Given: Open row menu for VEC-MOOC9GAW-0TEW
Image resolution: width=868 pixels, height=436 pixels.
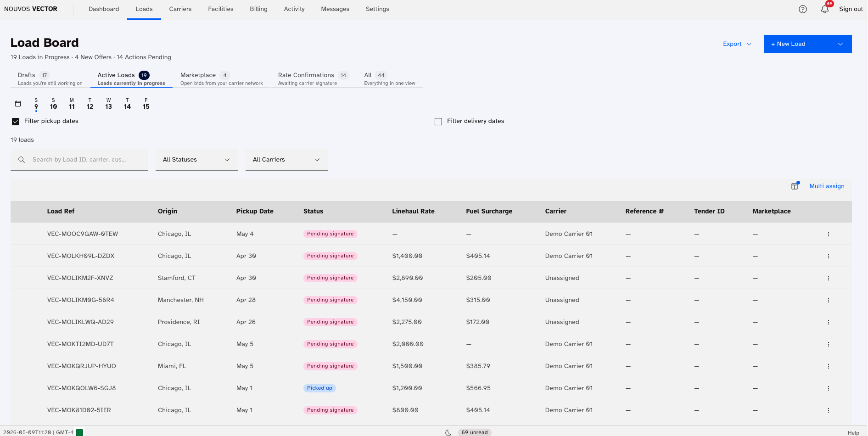Looking at the screenshot, I should 829,234.
